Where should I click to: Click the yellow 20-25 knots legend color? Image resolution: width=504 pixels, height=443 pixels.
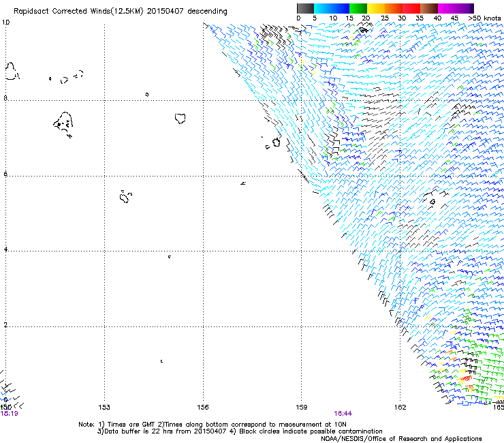point(376,8)
